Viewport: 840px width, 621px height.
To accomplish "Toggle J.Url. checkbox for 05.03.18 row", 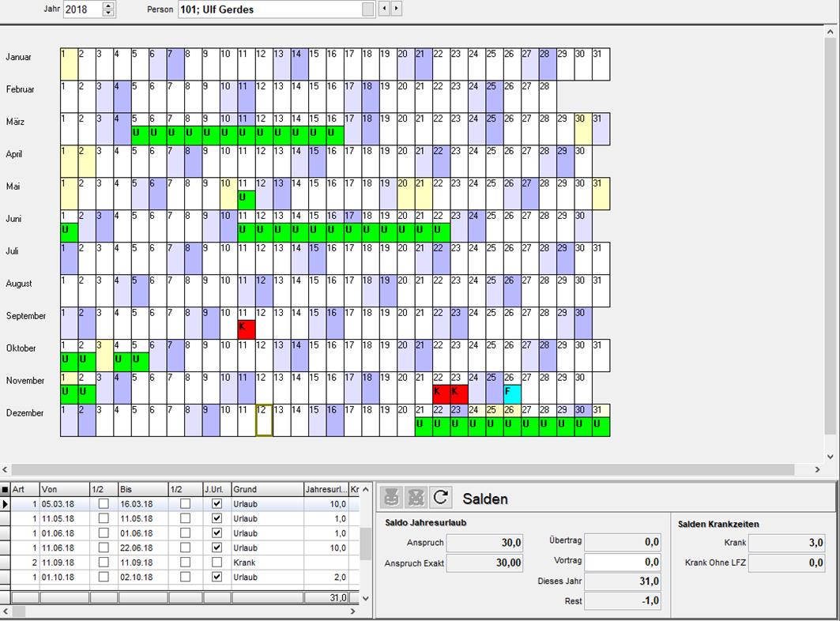I will (x=217, y=504).
